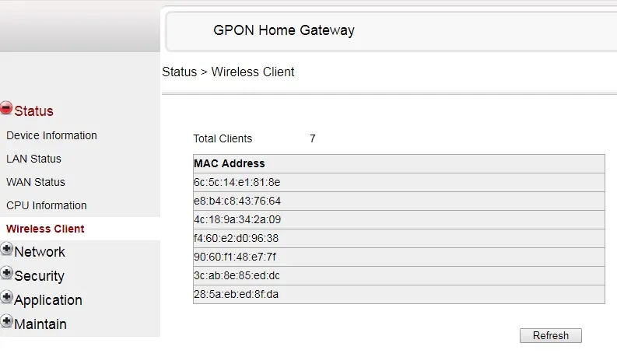The width and height of the screenshot is (617, 364).
Task: Expand Maintain section plus icon
Action: [x=7, y=321]
